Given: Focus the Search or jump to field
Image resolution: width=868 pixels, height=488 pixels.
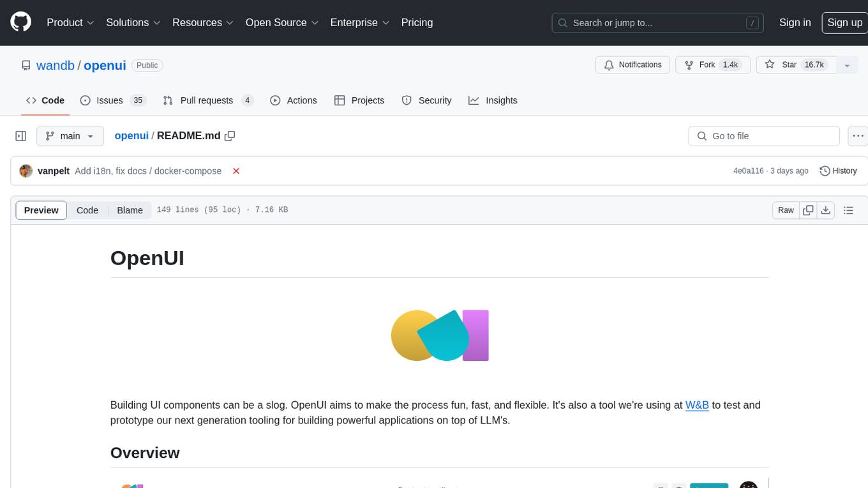Looking at the screenshot, I should (x=659, y=23).
